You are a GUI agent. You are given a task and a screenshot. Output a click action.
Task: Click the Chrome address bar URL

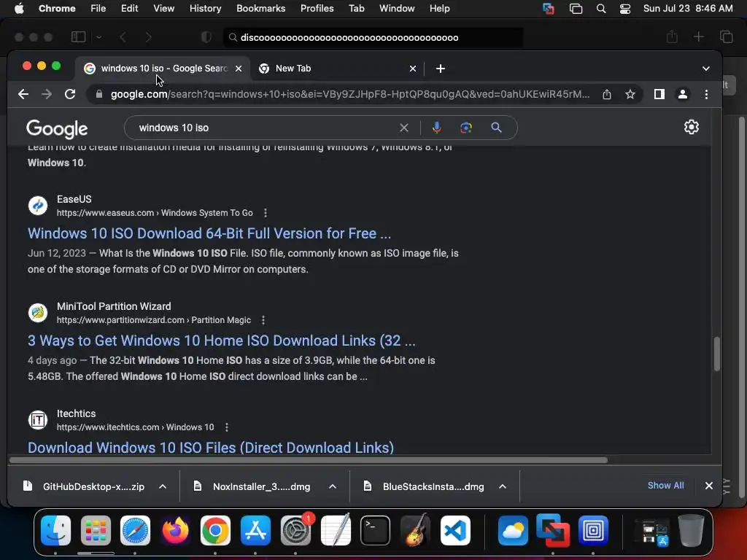pos(350,94)
